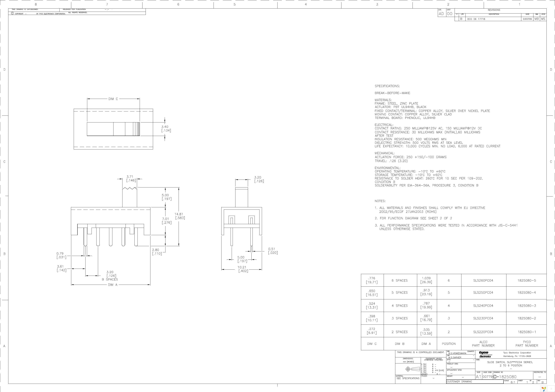Click the STORAGE TEMPERATURE line
This screenshot has height=392, width=555.
coord(408,175)
